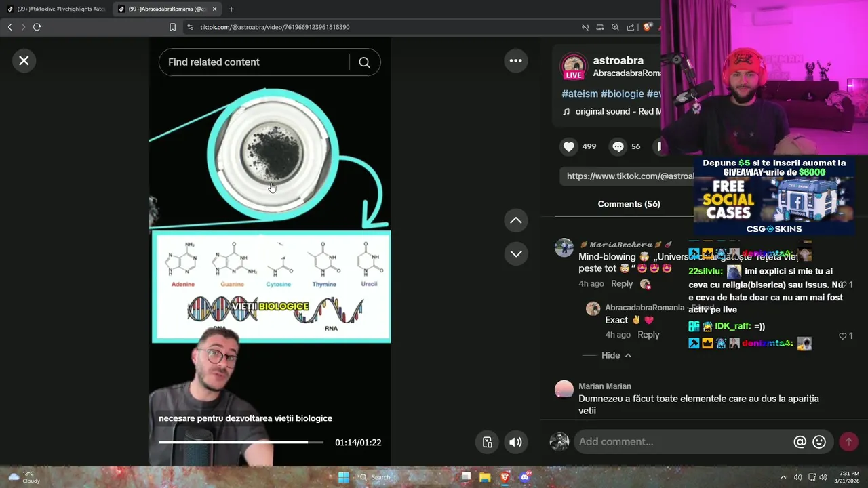The width and height of the screenshot is (868, 488).
Task: Reply to AbracadabraRomania's Exact comment
Action: point(648,335)
